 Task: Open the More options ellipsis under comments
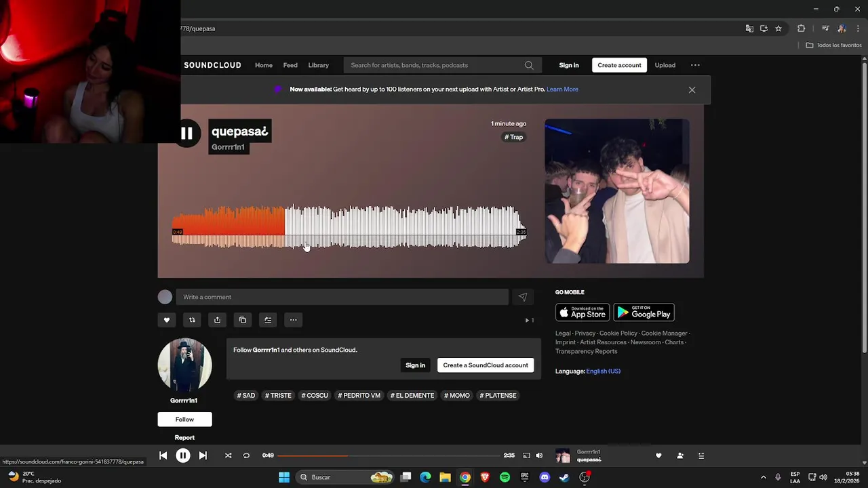pos(294,320)
